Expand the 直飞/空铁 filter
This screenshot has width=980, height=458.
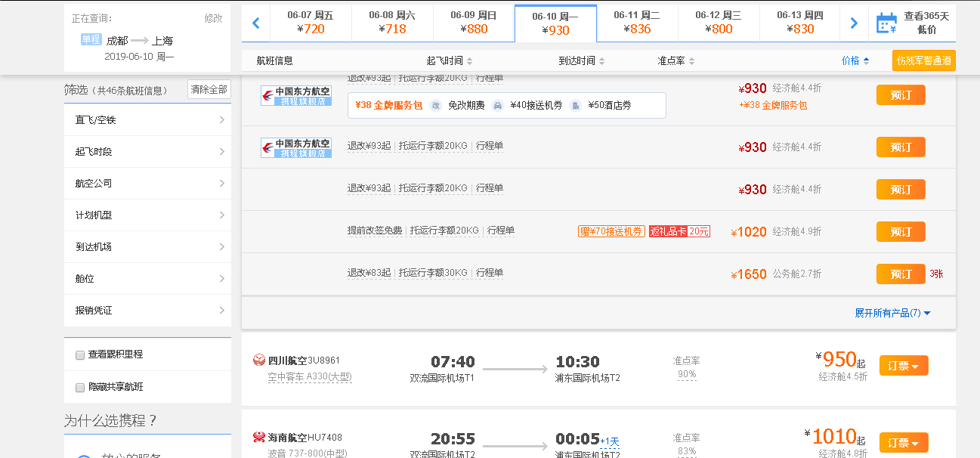pyautogui.click(x=147, y=119)
